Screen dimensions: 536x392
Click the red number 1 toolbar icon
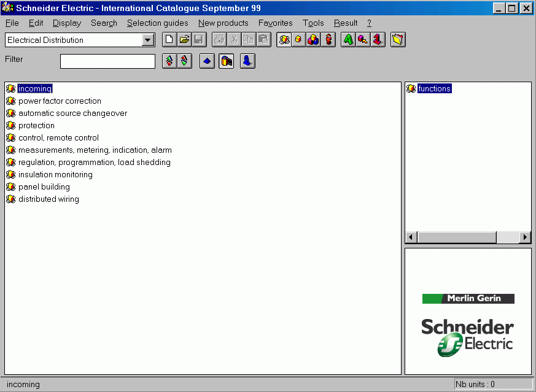tap(378, 40)
